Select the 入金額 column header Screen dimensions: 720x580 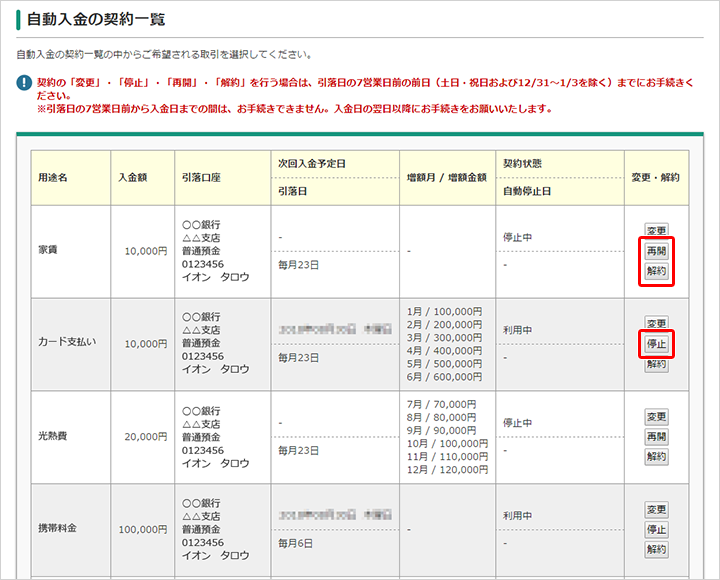pos(132,177)
